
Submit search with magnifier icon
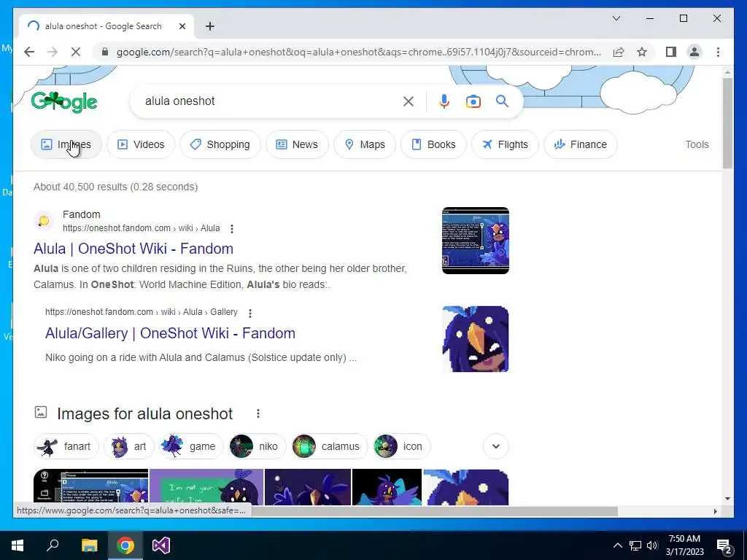coord(502,101)
